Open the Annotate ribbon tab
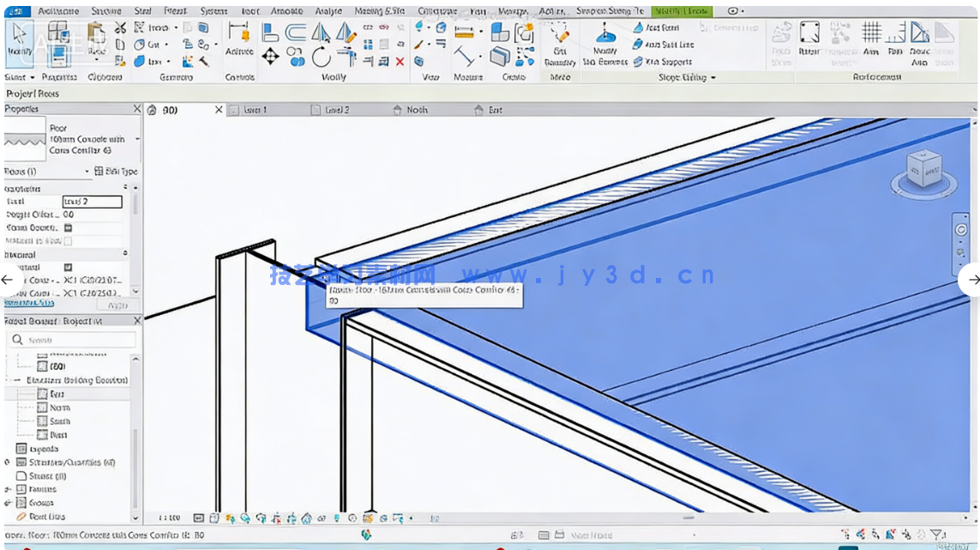The width and height of the screenshot is (980, 550). pyautogui.click(x=286, y=11)
